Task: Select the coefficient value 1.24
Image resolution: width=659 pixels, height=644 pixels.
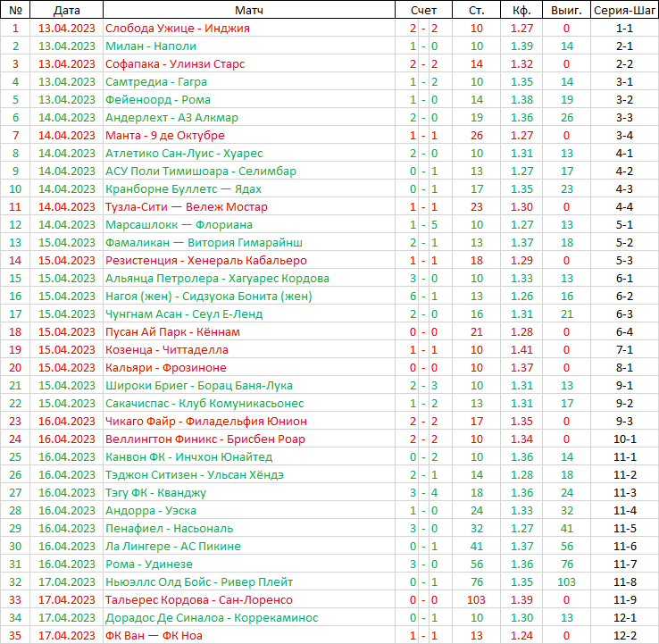Action: pos(521,635)
